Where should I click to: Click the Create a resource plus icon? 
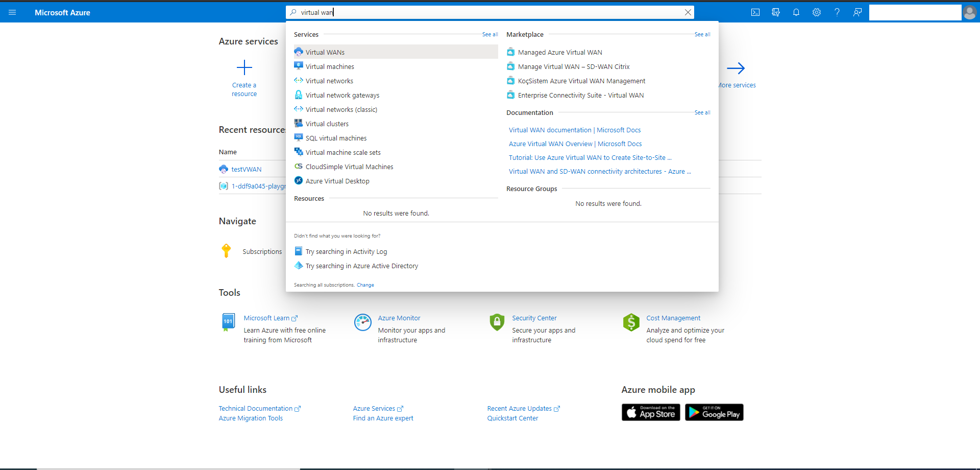(x=244, y=67)
